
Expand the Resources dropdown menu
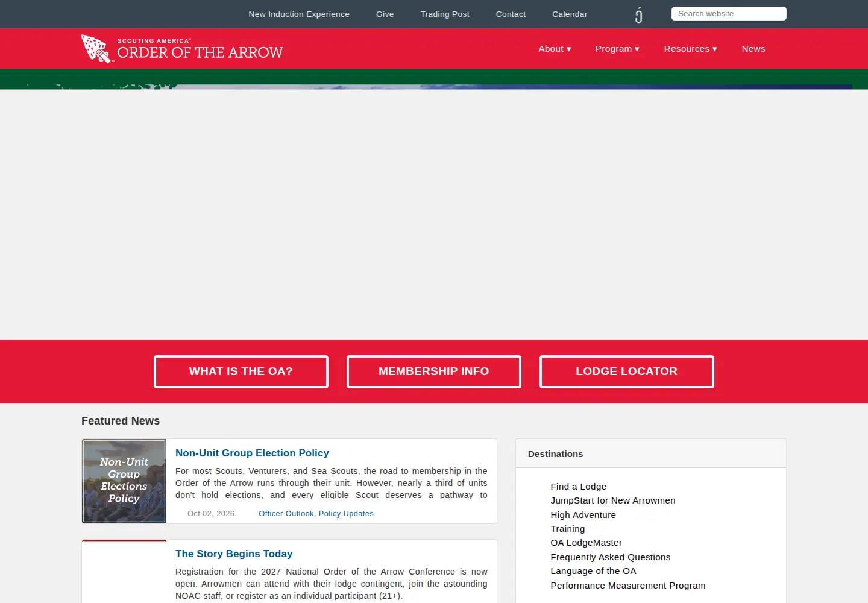(691, 49)
